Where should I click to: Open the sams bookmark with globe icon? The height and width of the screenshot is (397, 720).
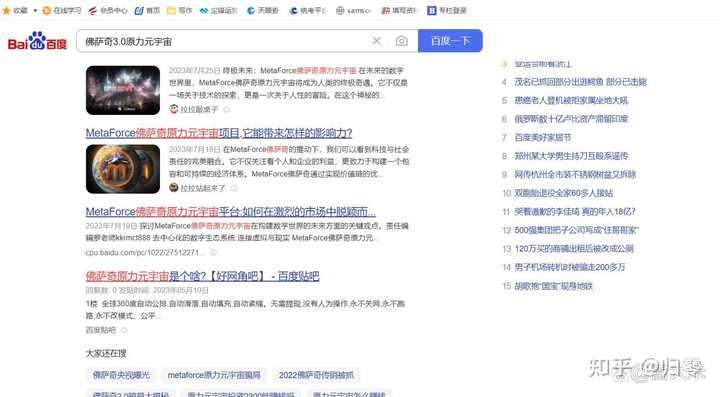coord(353,10)
